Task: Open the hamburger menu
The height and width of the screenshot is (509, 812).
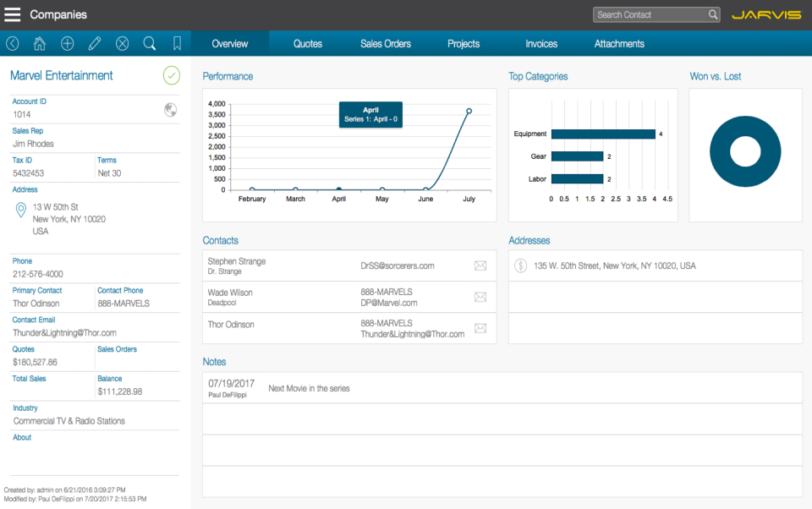Action: point(12,14)
